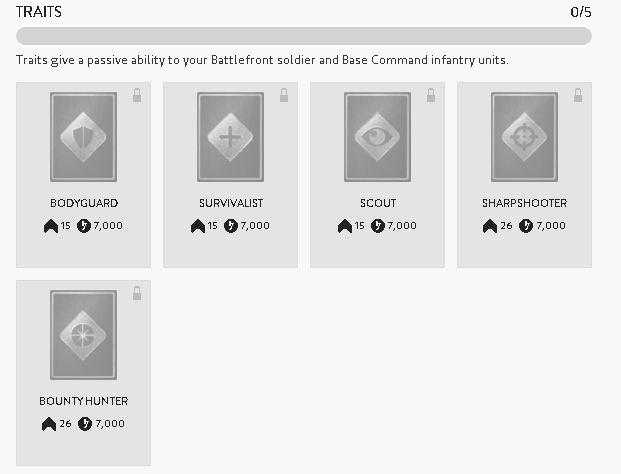Image resolution: width=621 pixels, height=474 pixels.
Task: Select the SURVIVALIST trait label
Action: 230,203
